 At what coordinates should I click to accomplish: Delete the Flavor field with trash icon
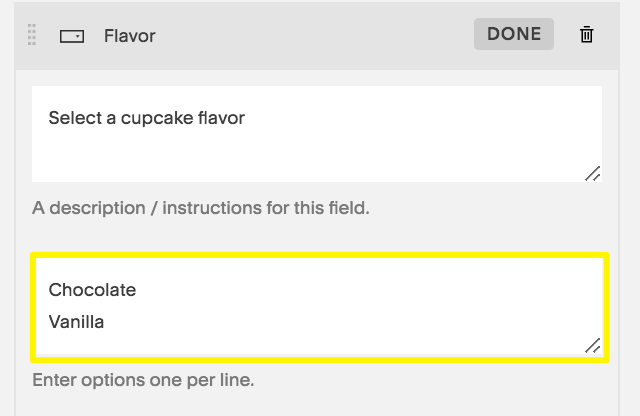tap(587, 35)
